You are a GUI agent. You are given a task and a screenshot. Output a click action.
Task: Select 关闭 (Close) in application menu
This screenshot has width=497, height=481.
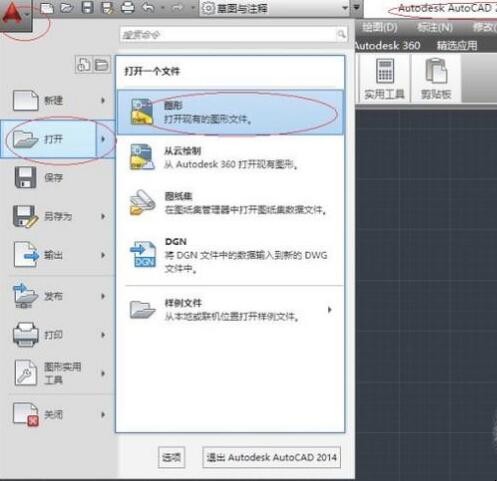click(57, 415)
